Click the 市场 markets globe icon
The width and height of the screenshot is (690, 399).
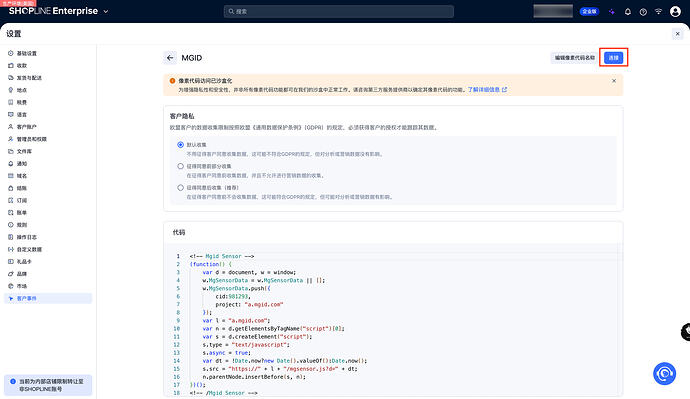[11, 286]
